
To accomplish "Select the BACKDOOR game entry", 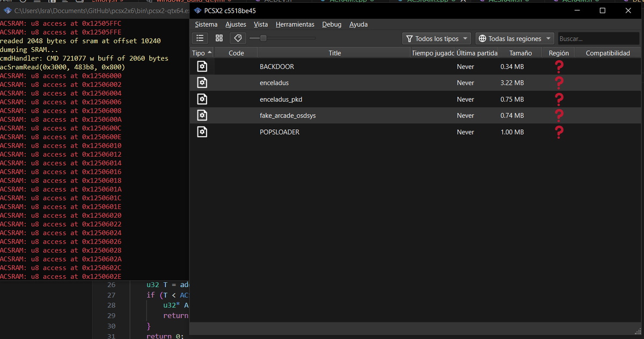I will pos(416,67).
